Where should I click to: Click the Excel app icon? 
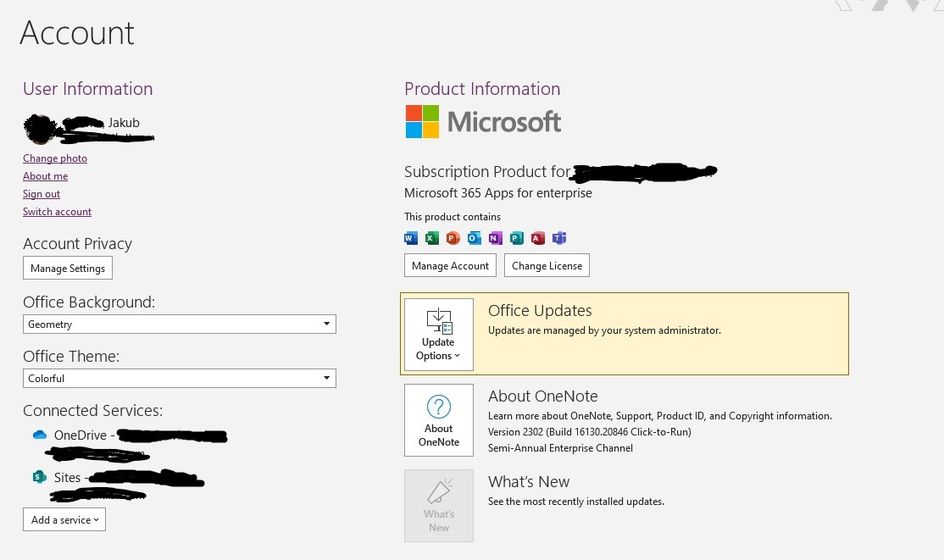pyautogui.click(x=431, y=238)
